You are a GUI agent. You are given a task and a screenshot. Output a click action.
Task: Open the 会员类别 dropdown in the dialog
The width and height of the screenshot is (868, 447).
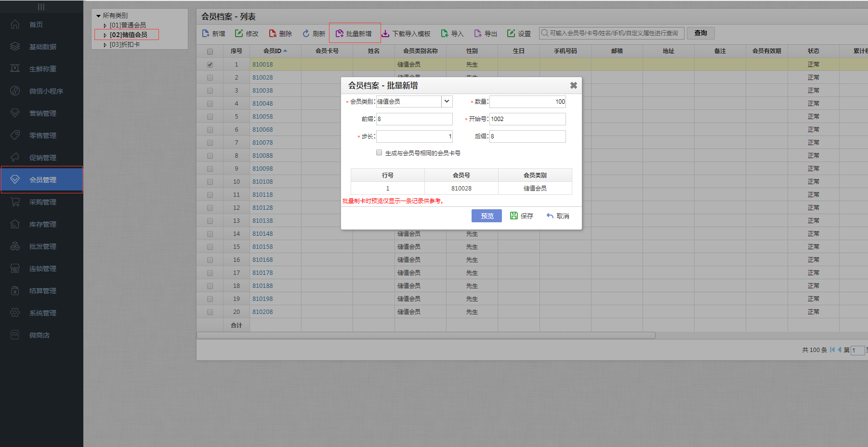point(447,101)
